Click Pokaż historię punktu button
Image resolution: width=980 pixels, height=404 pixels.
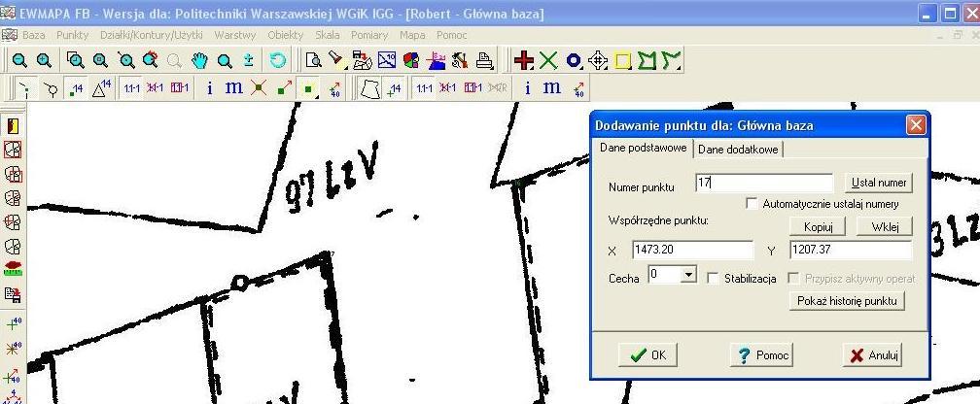click(848, 301)
